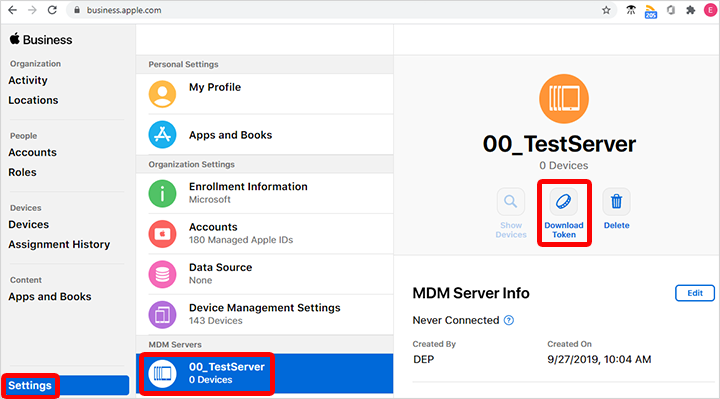The height and width of the screenshot is (399, 720).
Task: Click the green Enrollment Information icon
Action: tap(162, 193)
